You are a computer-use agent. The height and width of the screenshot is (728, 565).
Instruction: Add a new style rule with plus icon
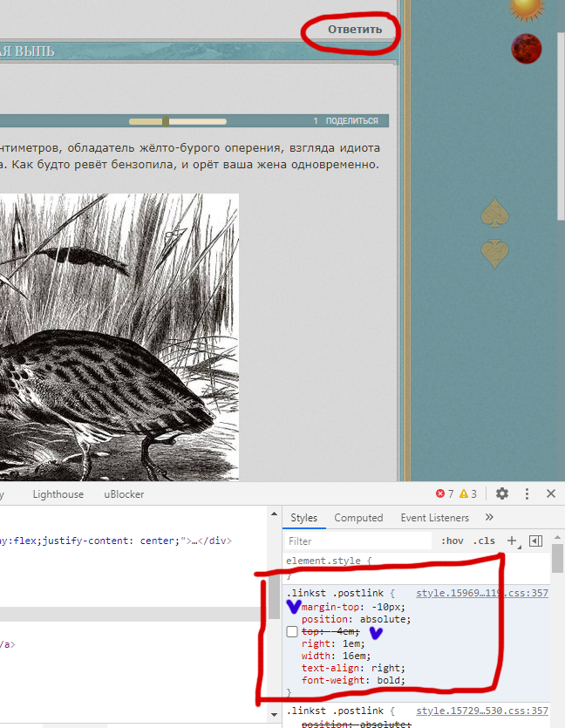(x=512, y=541)
